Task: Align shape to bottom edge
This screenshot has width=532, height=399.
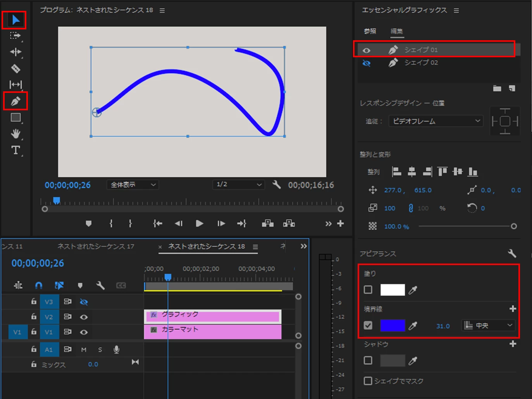Action: 473,171
